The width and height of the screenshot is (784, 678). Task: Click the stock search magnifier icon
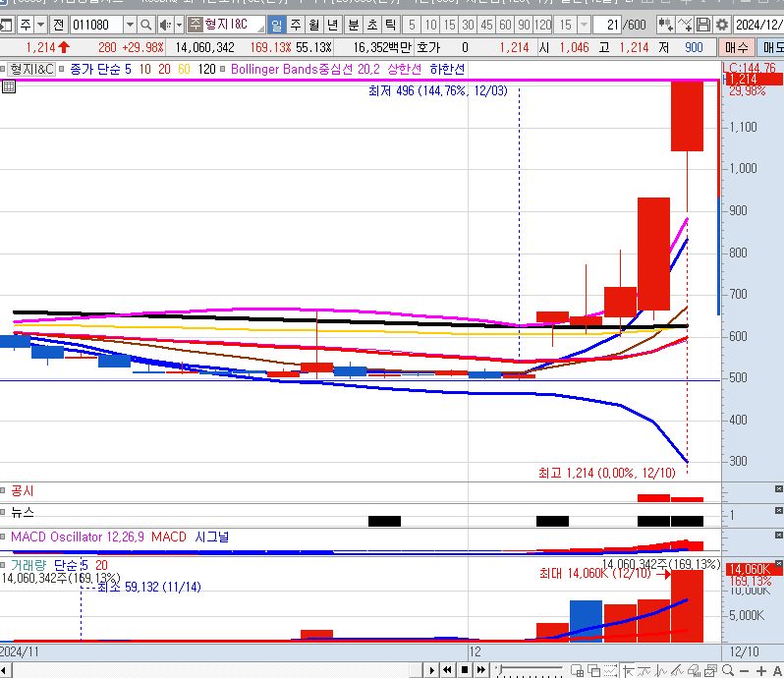[146, 25]
